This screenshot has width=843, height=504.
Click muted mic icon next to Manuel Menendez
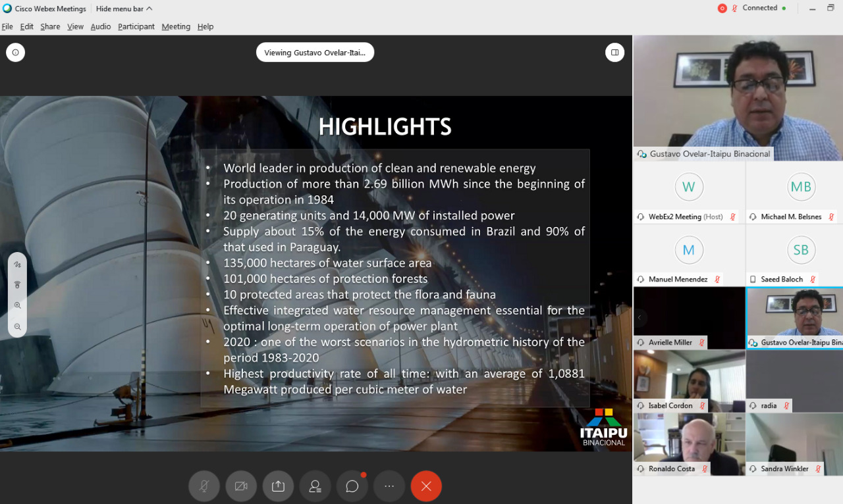tap(717, 280)
